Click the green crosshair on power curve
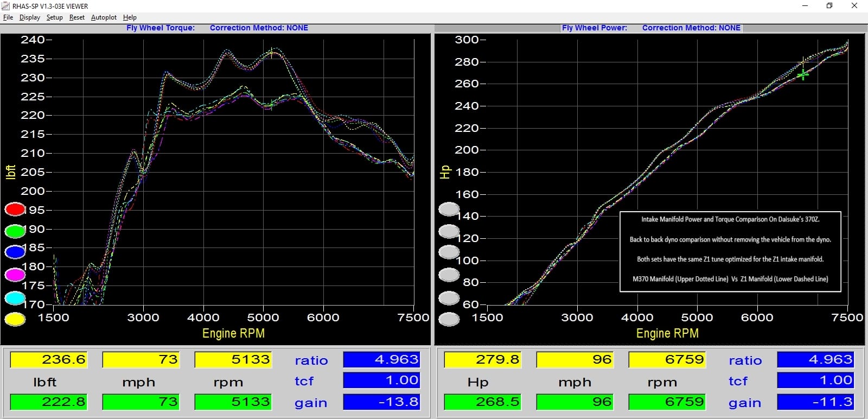 point(803,74)
